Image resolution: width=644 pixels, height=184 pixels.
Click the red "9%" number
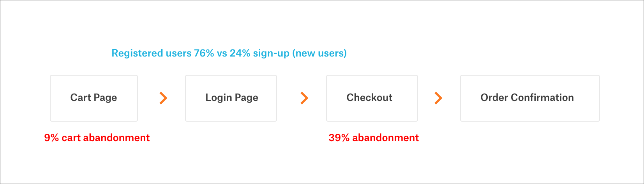point(51,138)
